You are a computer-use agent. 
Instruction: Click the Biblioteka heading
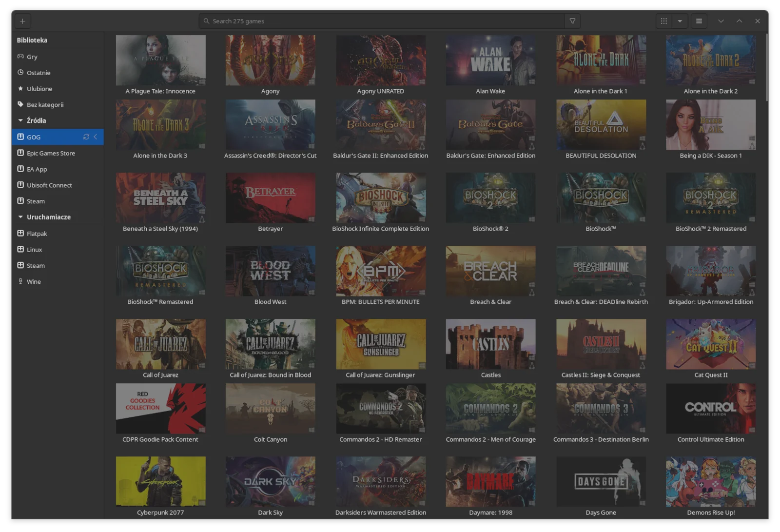32,40
